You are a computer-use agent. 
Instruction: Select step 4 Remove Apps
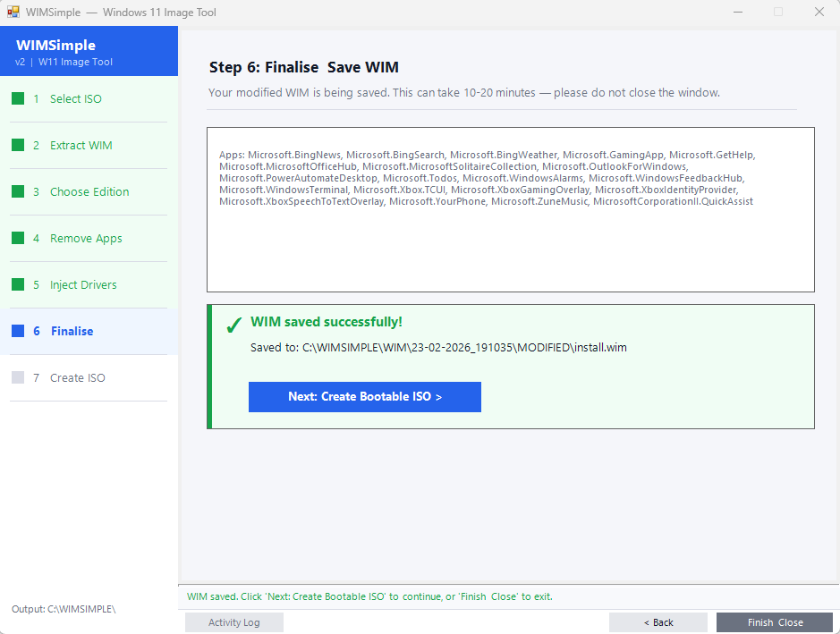pos(86,239)
